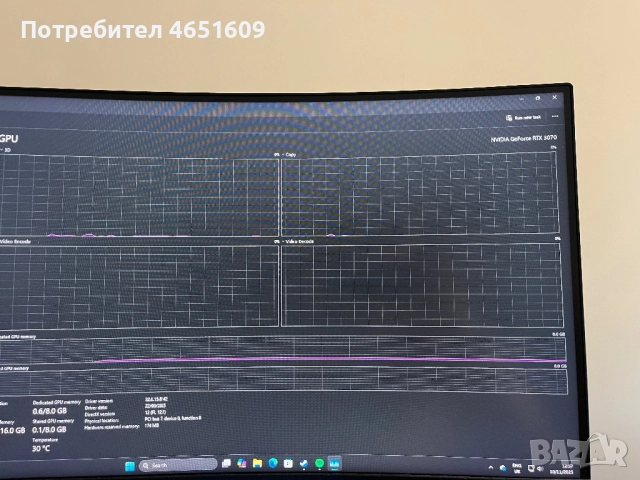Viewport: 640px width, 480px height.
Task: Click the ENG UK language indicator
Action: pos(517,468)
